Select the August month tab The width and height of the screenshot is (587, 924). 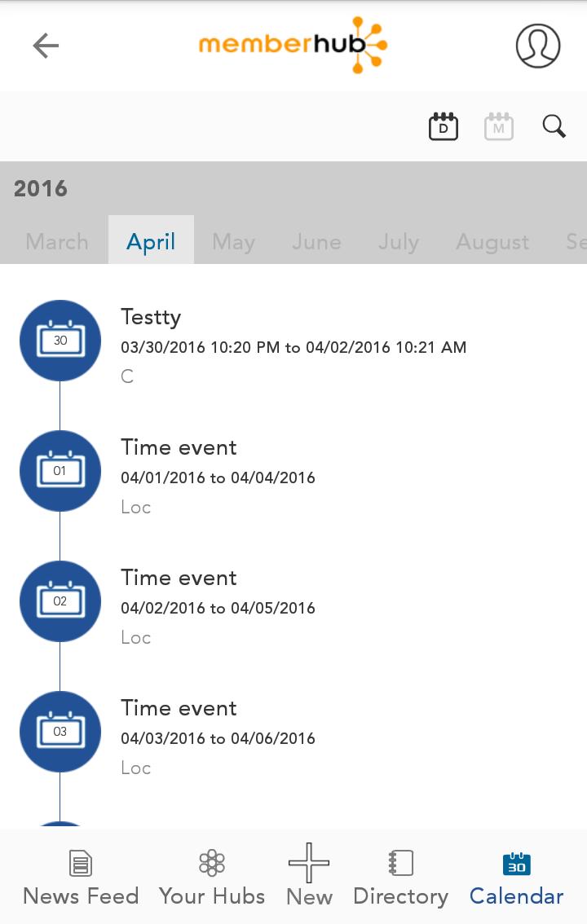pos(492,242)
